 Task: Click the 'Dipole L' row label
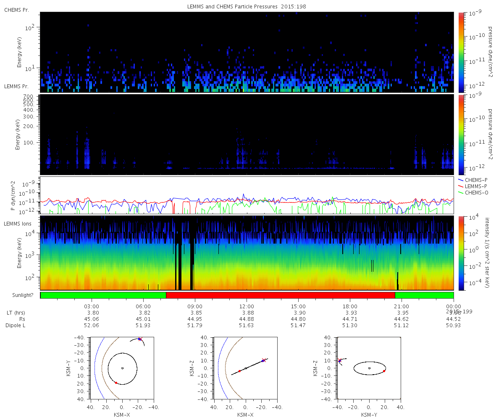[x=16, y=325]
